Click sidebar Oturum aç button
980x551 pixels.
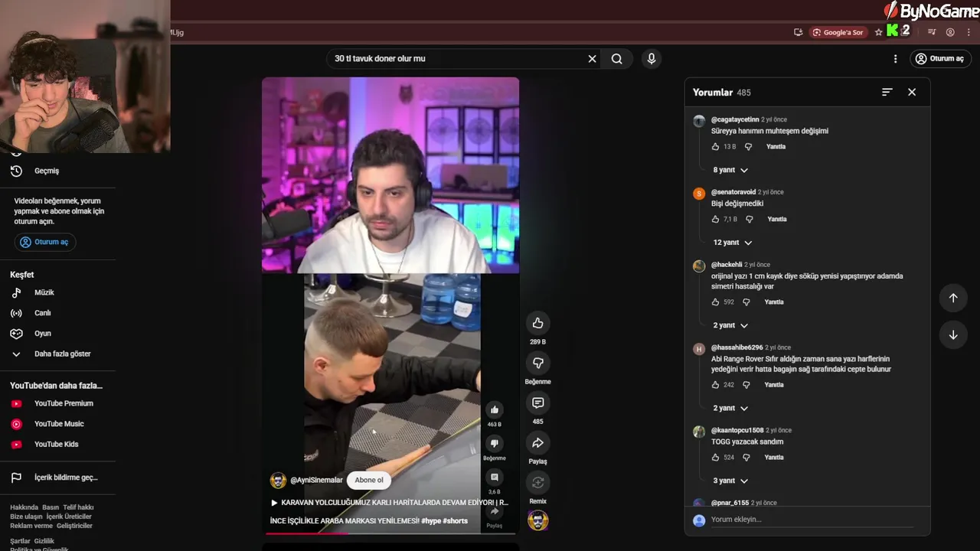click(x=44, y=242)
